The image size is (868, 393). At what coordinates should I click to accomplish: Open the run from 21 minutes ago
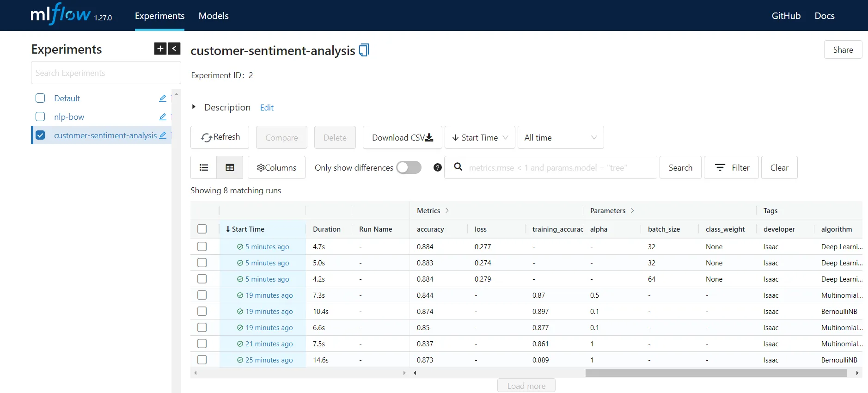click(x=269, y=344)
